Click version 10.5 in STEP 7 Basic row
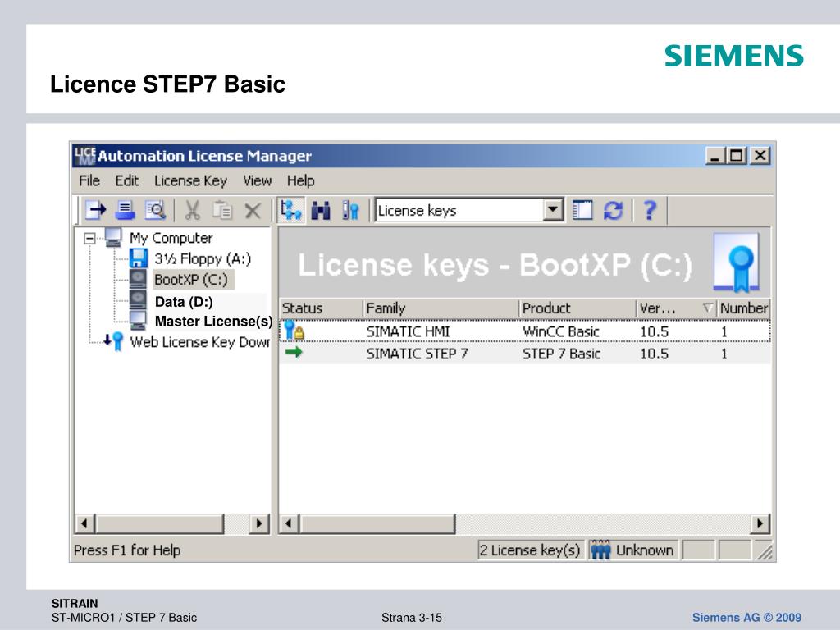 tap(655, 354)
